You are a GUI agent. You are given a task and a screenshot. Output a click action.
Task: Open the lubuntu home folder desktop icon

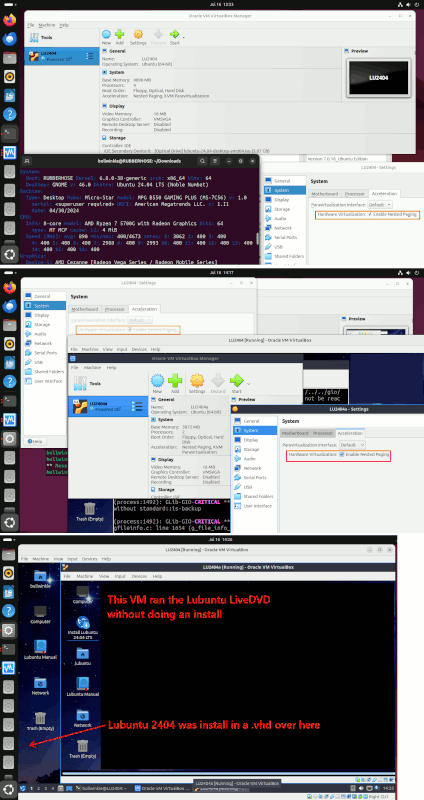click(x=82, y=657)
